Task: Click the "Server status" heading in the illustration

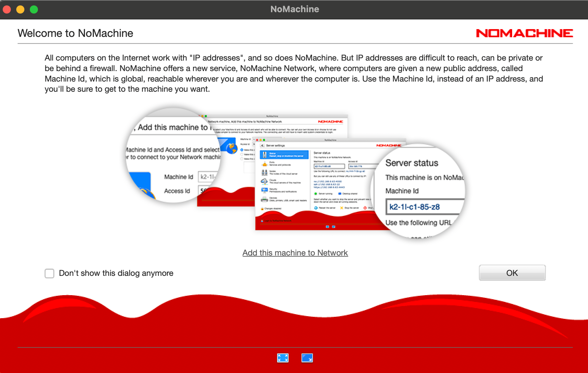Action: point(412,163)
